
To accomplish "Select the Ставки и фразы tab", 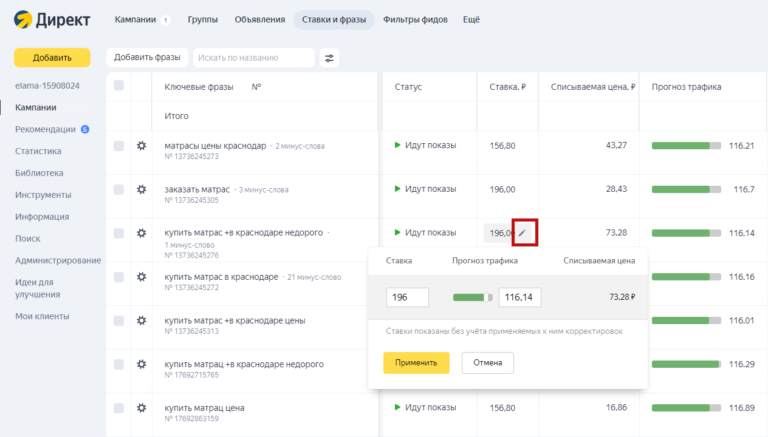I will tap(334, 20).
